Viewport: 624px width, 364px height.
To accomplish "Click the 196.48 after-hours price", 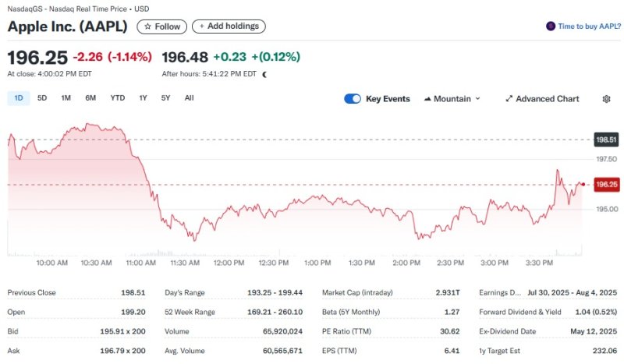I will click(x=185, y=57).
